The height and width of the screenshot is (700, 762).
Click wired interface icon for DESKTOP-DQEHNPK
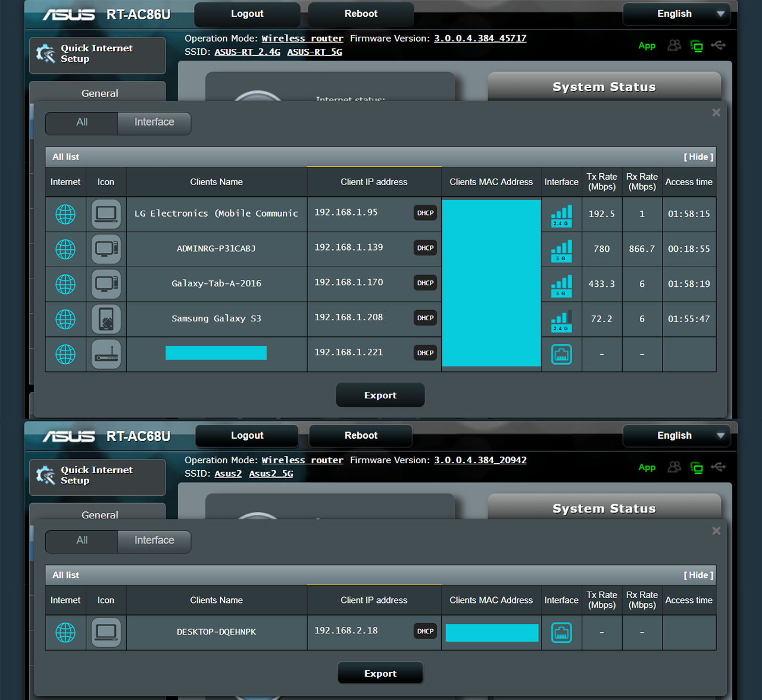coord(561,632)
